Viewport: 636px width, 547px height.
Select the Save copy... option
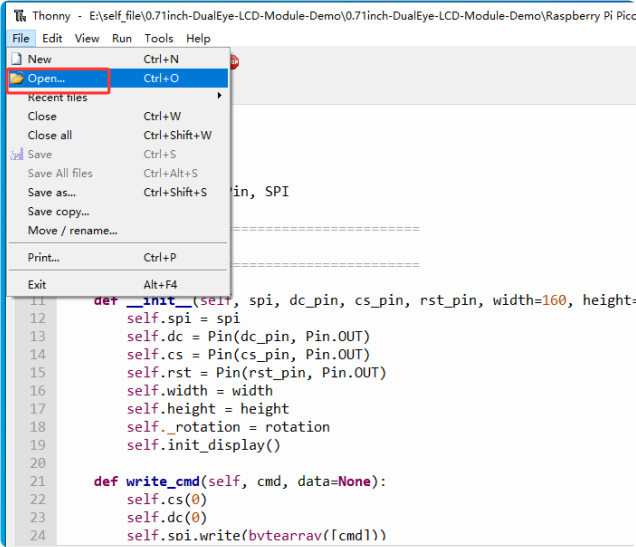(x=58, y=212)
